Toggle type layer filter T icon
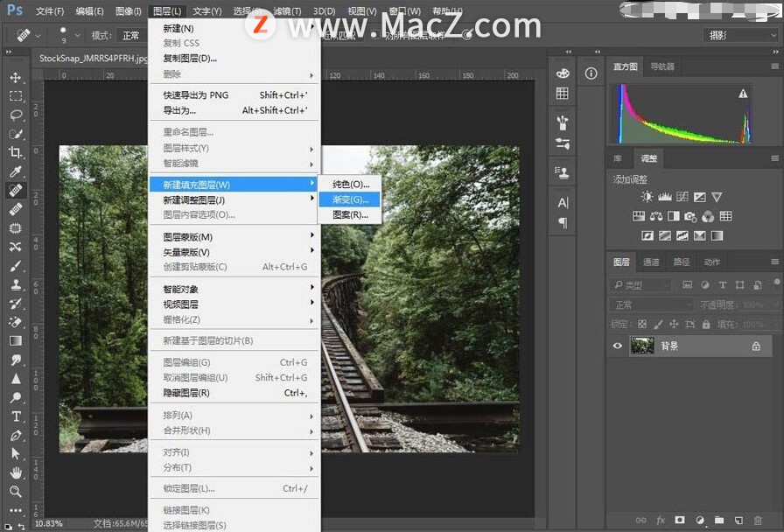The height and width of the screenshot is (532, 784). 723,284
